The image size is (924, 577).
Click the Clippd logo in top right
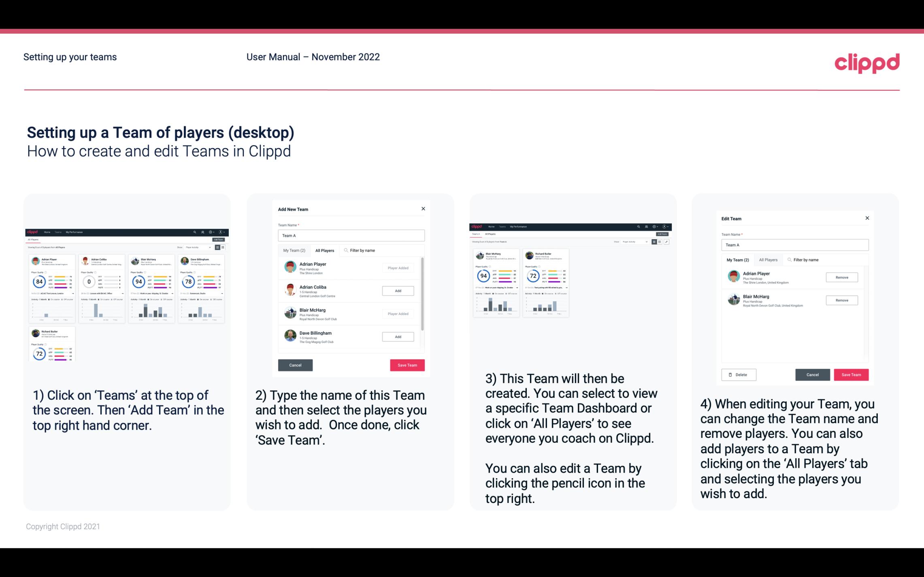point(868,62)
